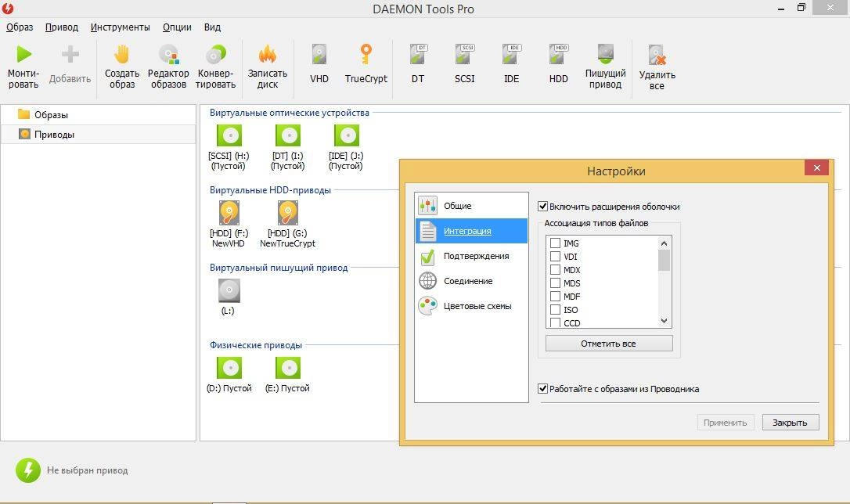Click Не выбран привод status text
Viewport: 850px width, 504px height.
click(88, 470)
